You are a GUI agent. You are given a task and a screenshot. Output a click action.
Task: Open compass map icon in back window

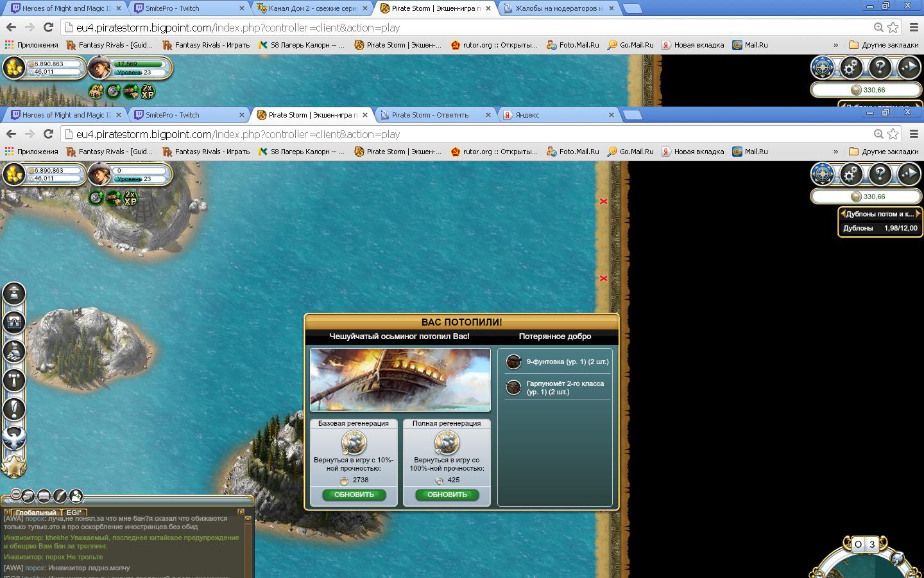822,67
